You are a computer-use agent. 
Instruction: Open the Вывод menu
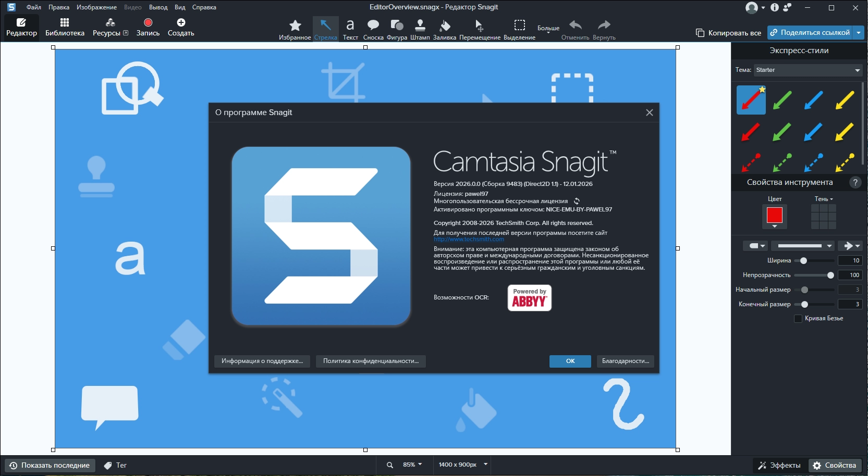[158, 7]
